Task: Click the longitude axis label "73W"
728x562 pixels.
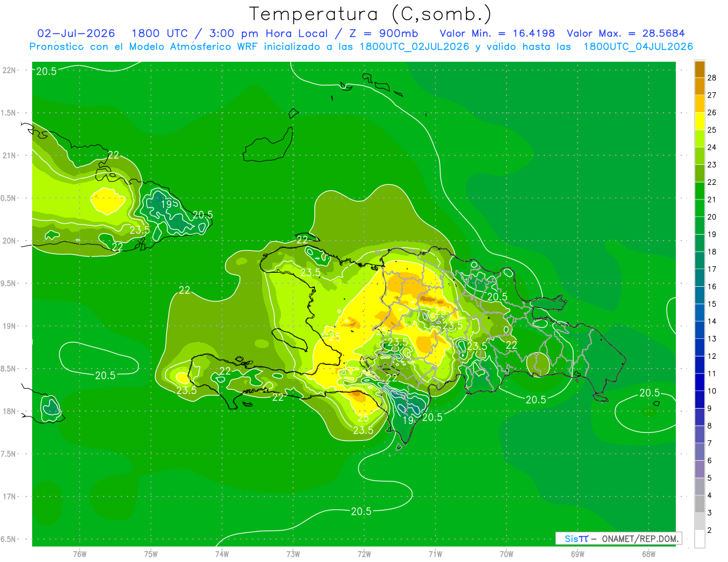Action: pos(293,554)
